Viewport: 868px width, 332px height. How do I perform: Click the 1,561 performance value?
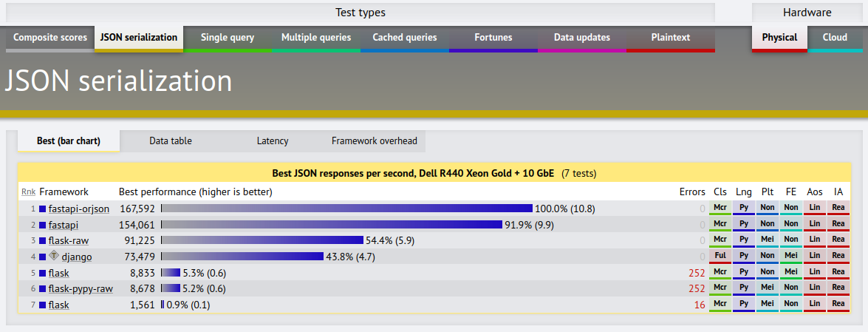pos(143,305)
